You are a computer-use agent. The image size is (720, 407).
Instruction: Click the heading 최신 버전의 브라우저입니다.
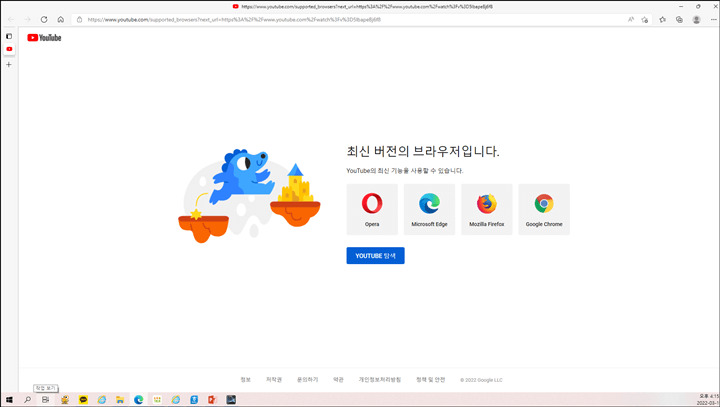423,151
